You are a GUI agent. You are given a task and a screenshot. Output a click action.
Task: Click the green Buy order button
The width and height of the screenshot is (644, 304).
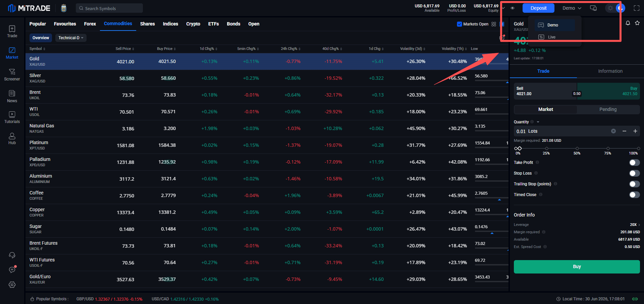pos(577,267)
